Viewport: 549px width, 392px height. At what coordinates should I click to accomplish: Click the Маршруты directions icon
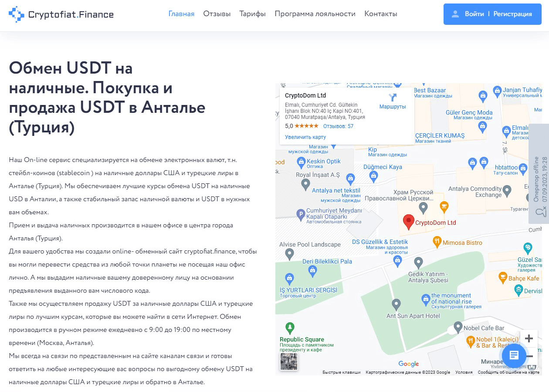[393, 98]
